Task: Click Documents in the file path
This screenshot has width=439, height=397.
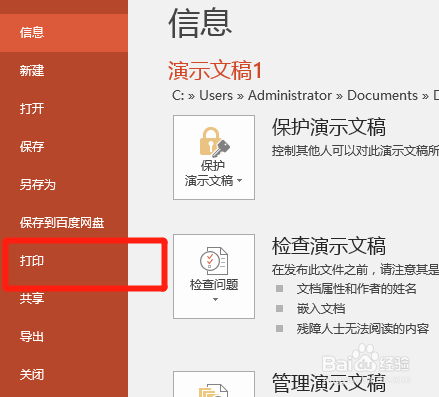Action: 382,96
